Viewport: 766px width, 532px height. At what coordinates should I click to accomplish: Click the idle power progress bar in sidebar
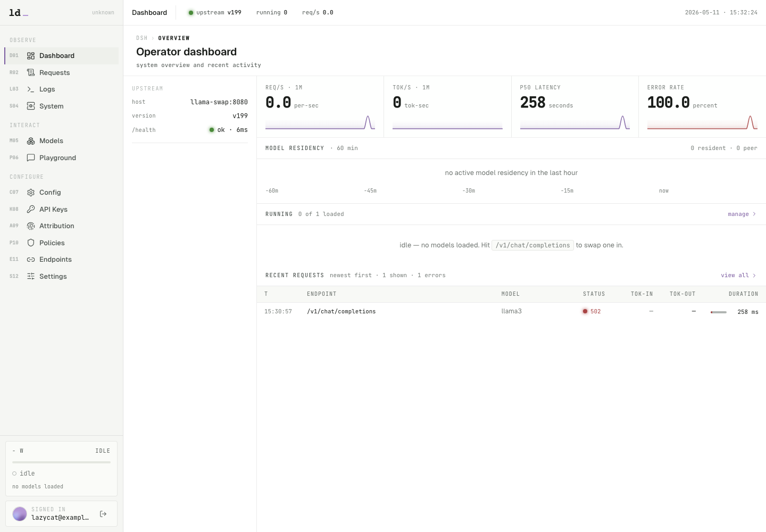tap(61, 462)
